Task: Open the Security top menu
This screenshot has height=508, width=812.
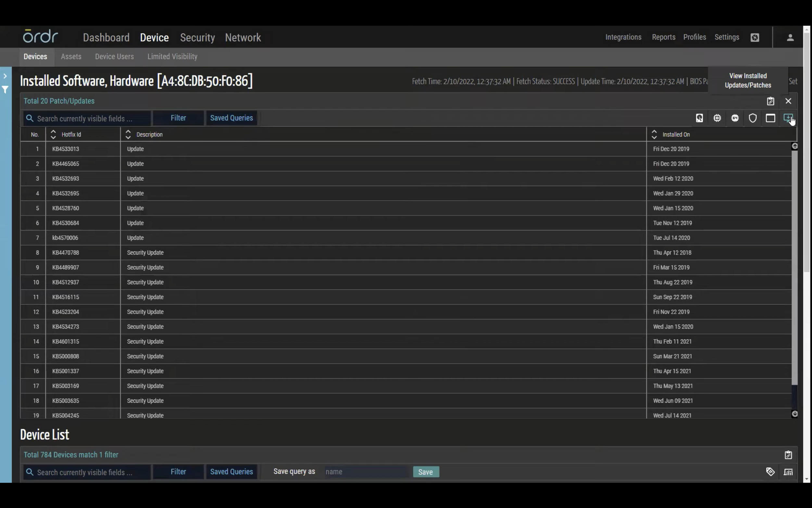Action: [197, 37]
